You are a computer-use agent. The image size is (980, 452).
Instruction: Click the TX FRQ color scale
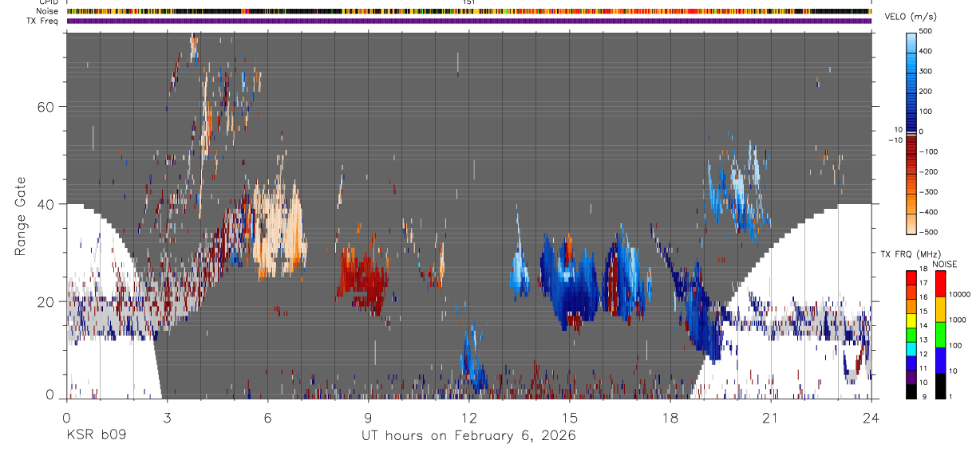pyautogui.click(x=911, y=334)
